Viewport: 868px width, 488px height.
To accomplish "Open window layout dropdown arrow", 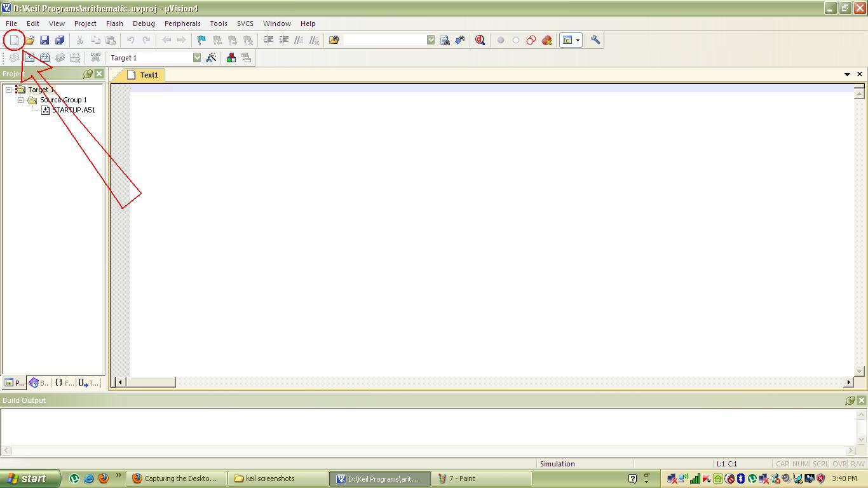I will (x=578, y=40).
